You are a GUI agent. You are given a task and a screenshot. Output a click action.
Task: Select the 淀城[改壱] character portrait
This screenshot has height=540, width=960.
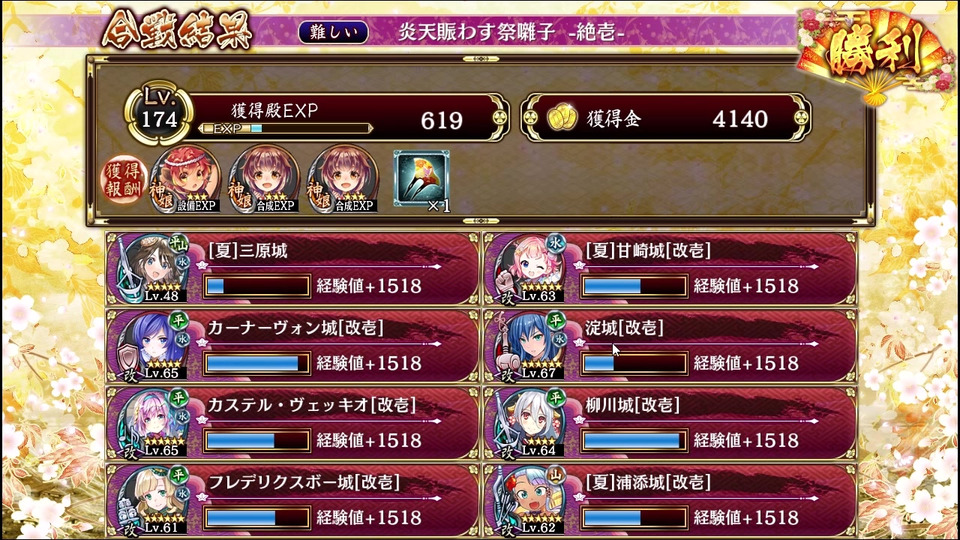tap(531, 346)
